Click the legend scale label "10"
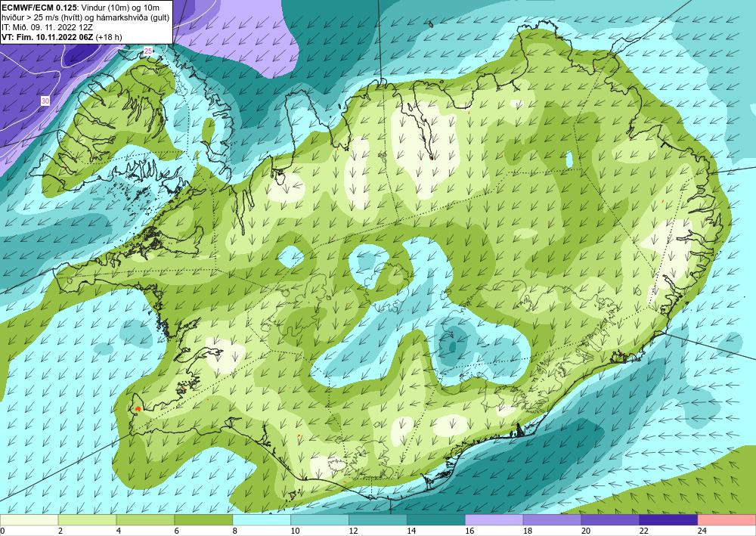The height and width of the screenshot is (536, 756). (295, 531)
